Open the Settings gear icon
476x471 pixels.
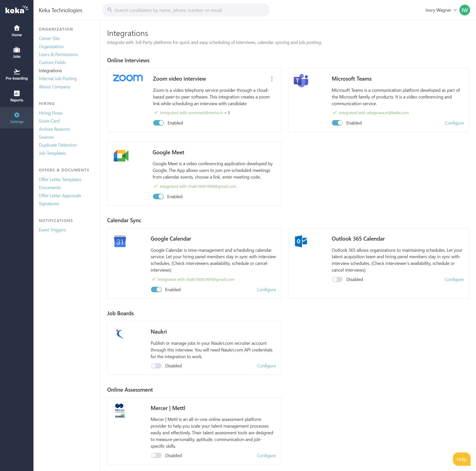click(x=17, y=115)
